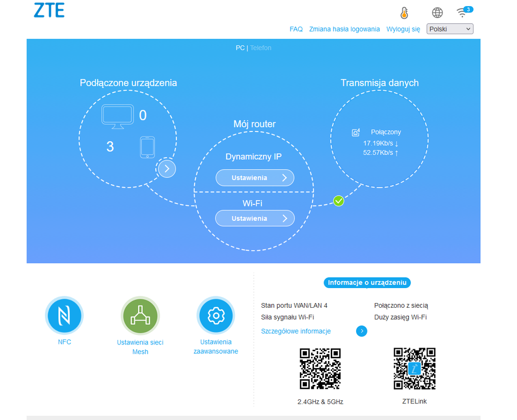Open the NFC icon
Screen dimensions: 517x420
(x=64, y=316)
